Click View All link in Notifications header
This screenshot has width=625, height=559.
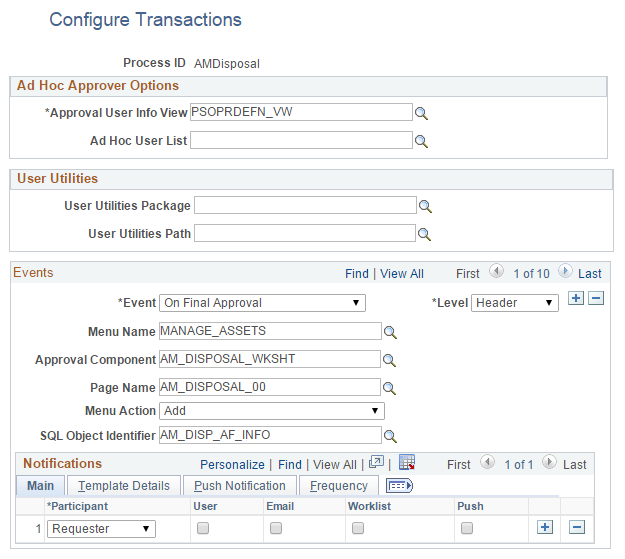334,465
